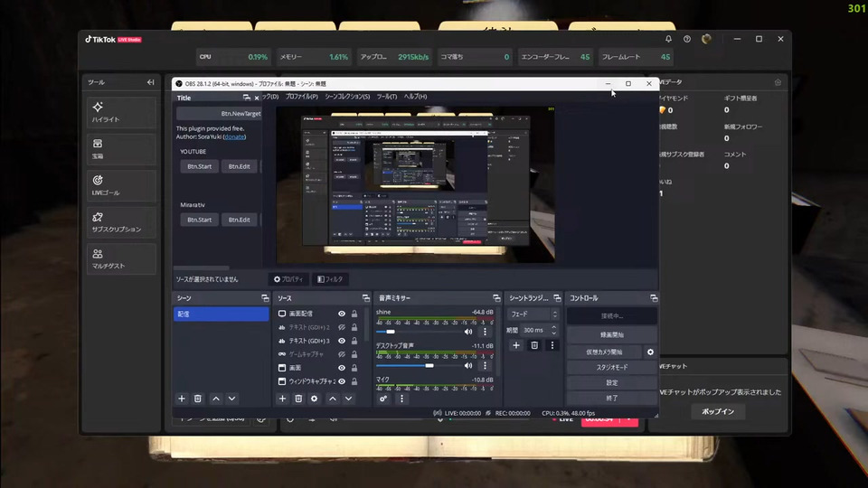The width and height of the screenshot is (868, 488).
Task: Open the フィルタ tab button
Action: [x=330, y=279]
